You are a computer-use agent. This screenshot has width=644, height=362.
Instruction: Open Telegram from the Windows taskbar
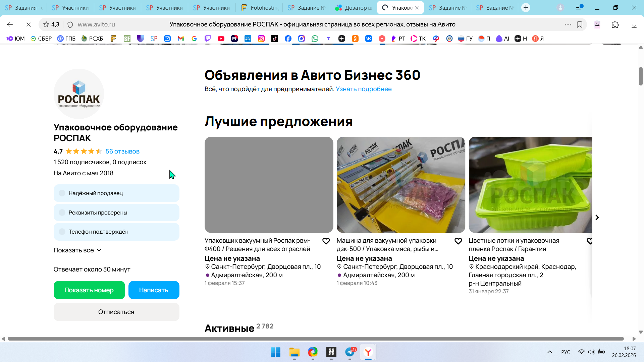(x=350, y=352)
